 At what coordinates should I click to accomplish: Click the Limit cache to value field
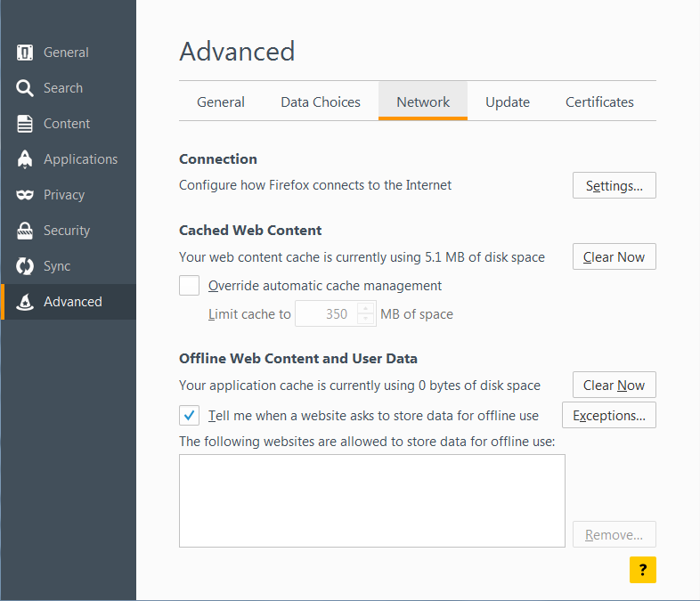point(326,313)
